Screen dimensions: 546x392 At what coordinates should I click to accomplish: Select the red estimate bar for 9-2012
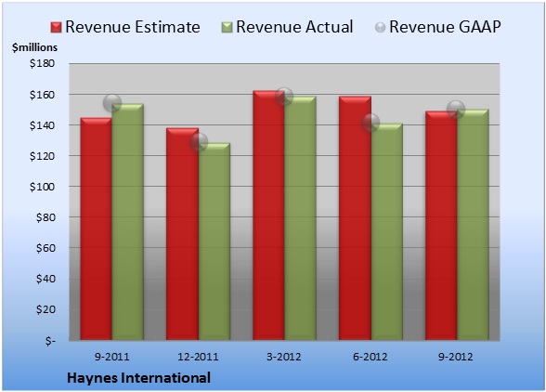click(x=441, y=226)
